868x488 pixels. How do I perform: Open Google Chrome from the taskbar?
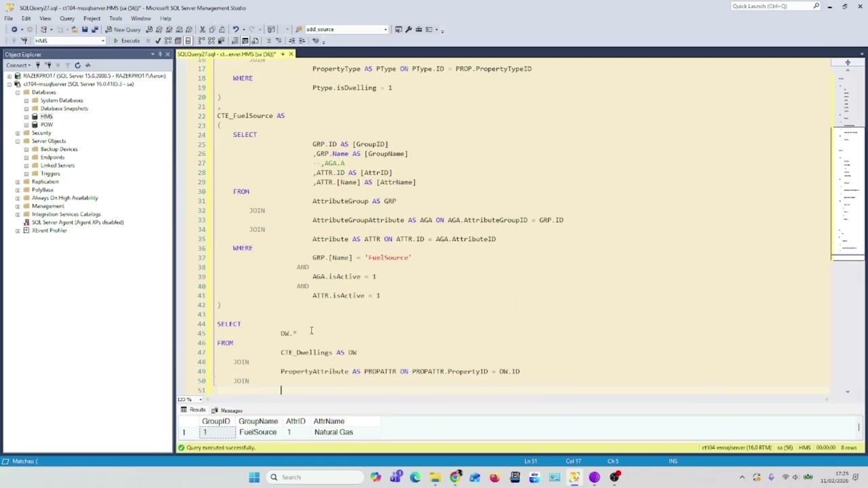coord(455,477)
